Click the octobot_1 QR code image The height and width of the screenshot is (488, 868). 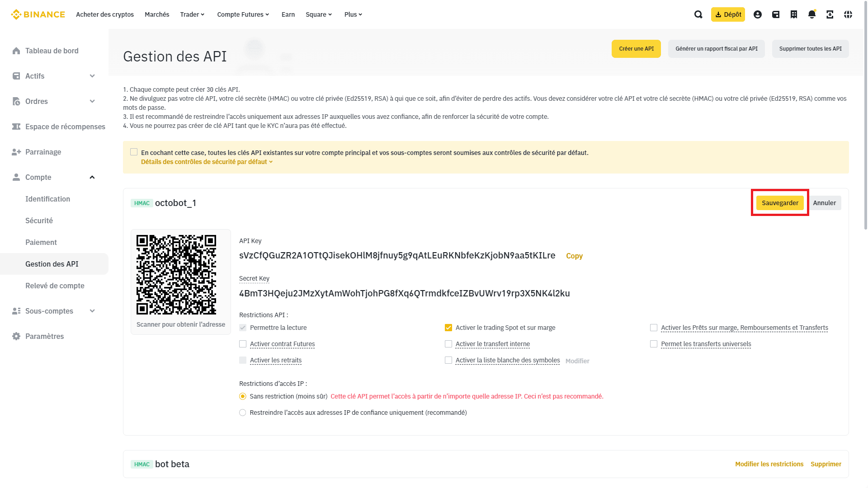point(176,275)
